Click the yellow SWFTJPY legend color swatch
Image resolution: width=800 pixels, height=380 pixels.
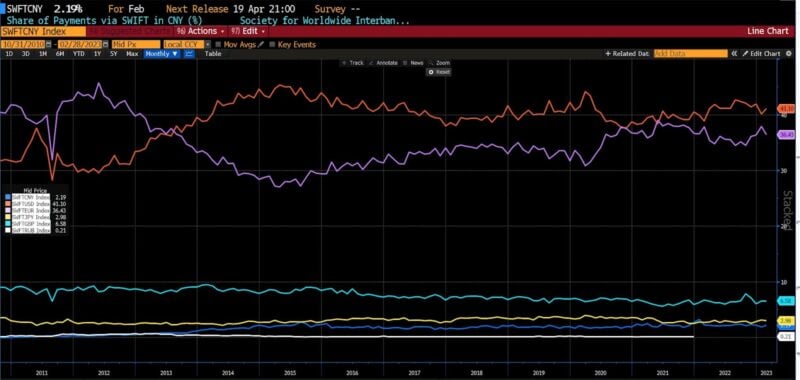click(x=7, y=217)
